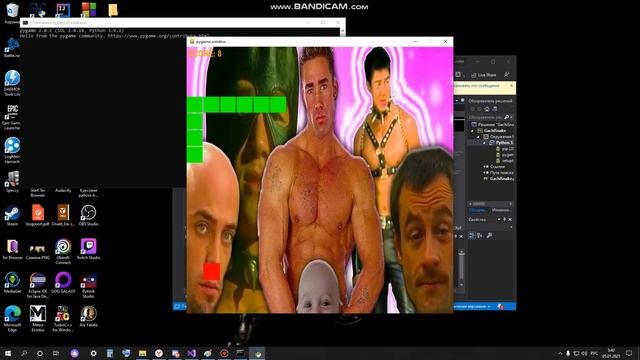Open the Epic Games Launcher shortcut
This screenshot has width=640, height=360.
(12, 117)
